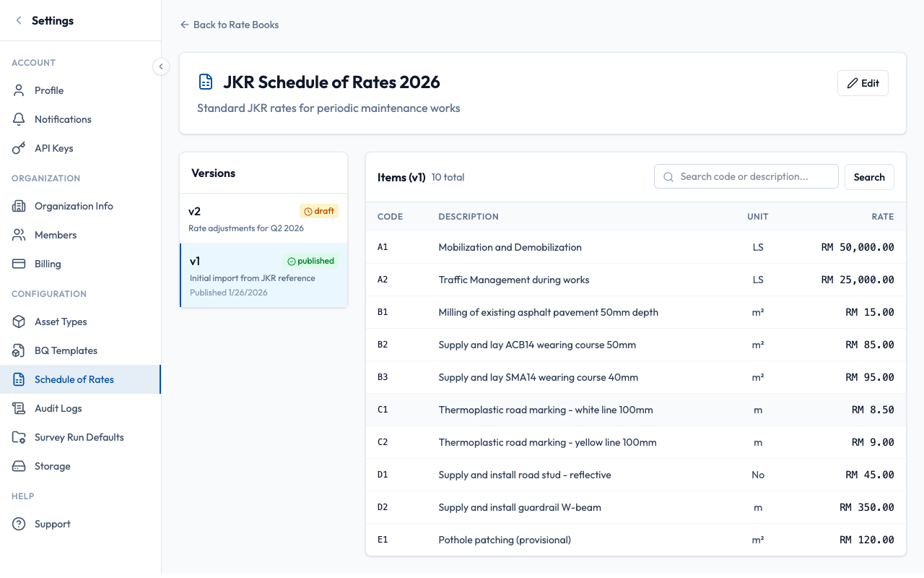Click the Profile person icon
This screenshot has width=924, height=578.
(x=19, y=90)
